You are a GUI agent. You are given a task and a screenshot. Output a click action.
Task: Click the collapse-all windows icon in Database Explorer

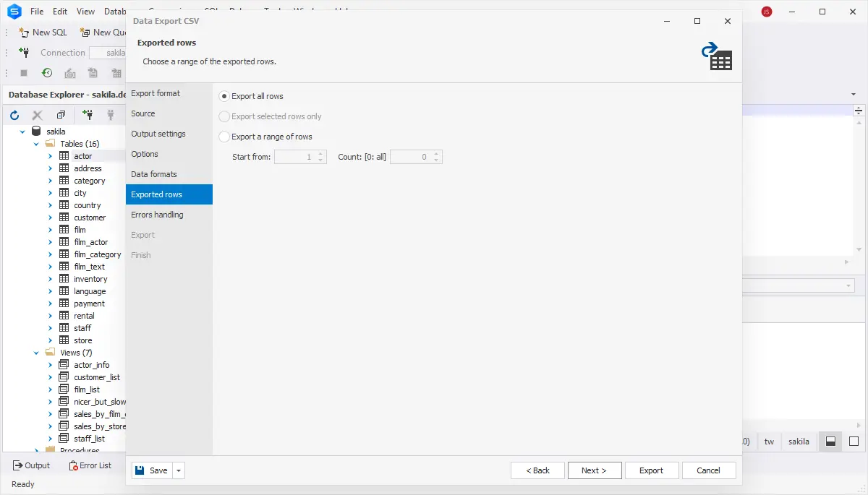point(61,115)
